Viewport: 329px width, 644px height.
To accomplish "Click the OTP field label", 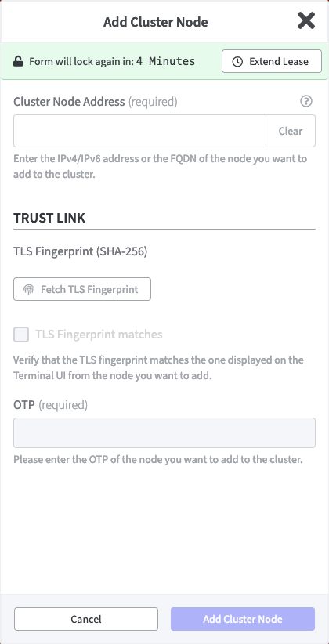I will [x=24, y=405].
